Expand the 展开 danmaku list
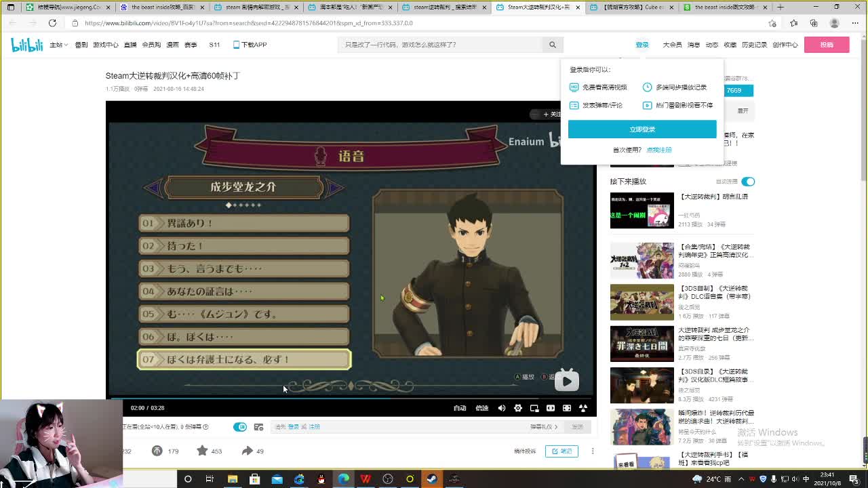Viewport: 868px width, 488px height. click(743, 110)
